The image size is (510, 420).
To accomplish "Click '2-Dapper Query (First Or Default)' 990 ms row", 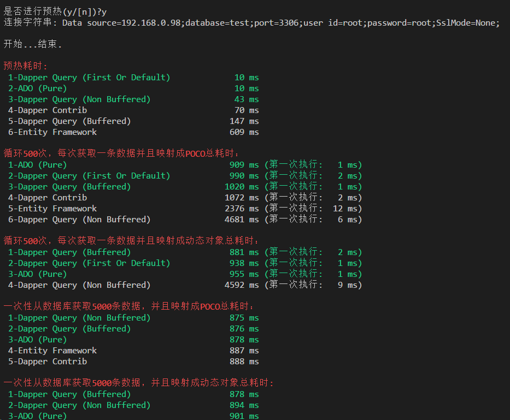I will click(x=185, y=175).
